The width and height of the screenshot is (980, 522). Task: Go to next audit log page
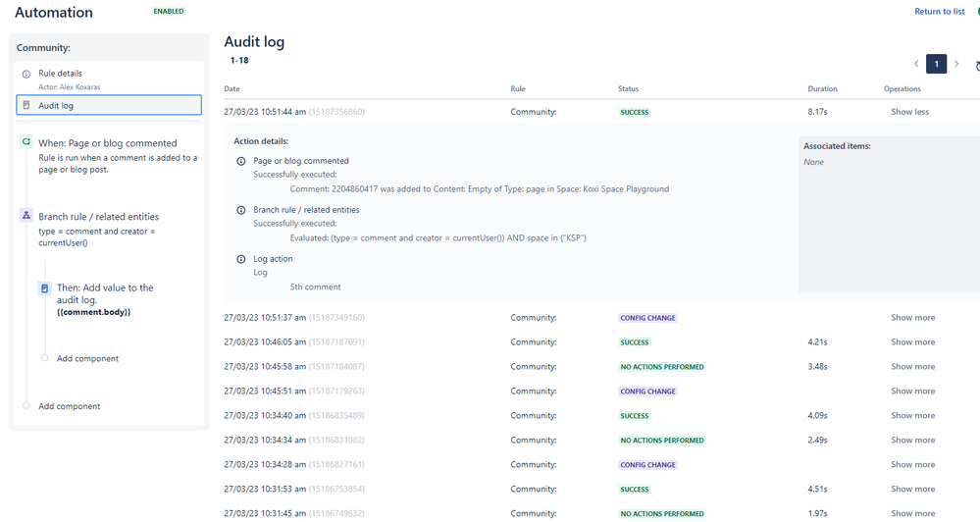956,64
